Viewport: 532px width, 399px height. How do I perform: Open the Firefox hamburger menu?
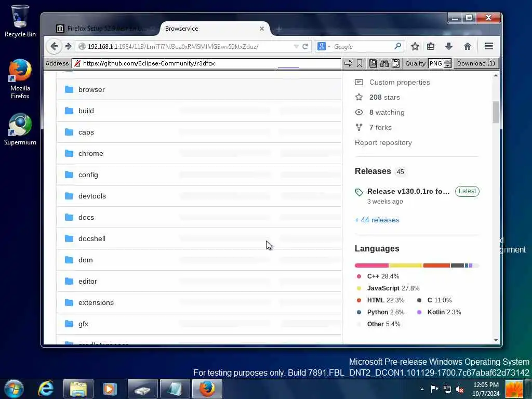(x=488, y=46)
